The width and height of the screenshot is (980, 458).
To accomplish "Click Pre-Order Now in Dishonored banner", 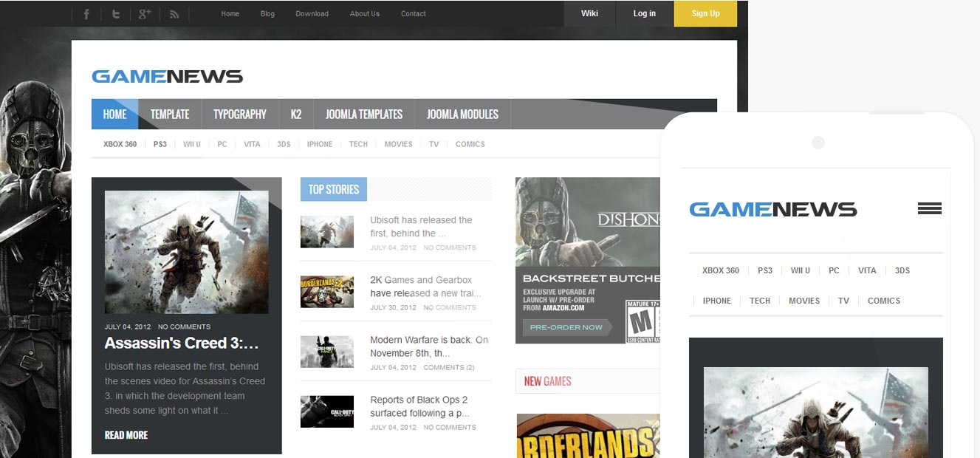I will [566, 327].
